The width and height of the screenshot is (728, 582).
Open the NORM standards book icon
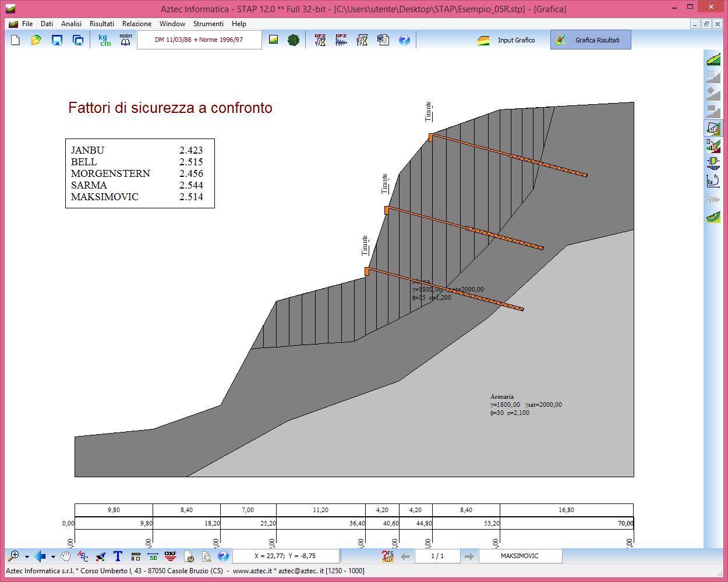point(125,40)
